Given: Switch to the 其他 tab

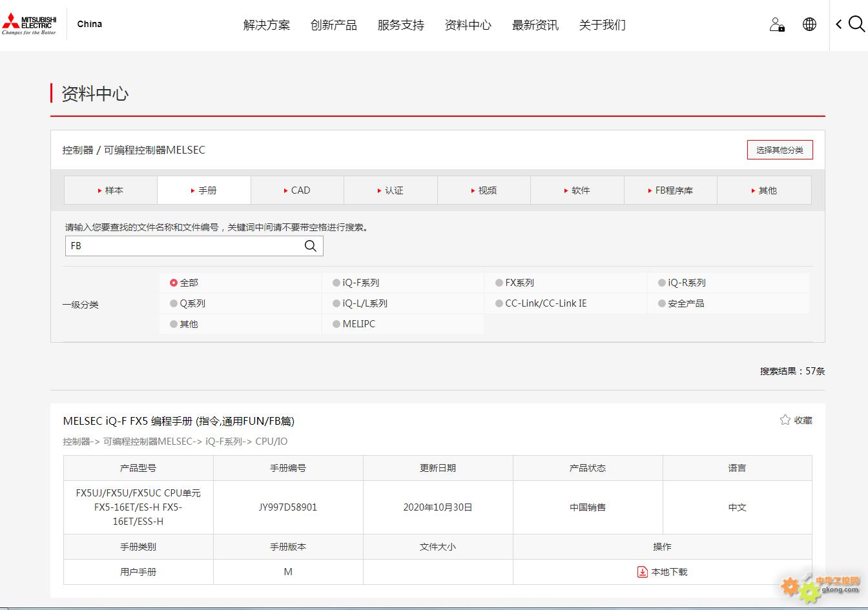Looking at the screenshot, I should 764,190.
